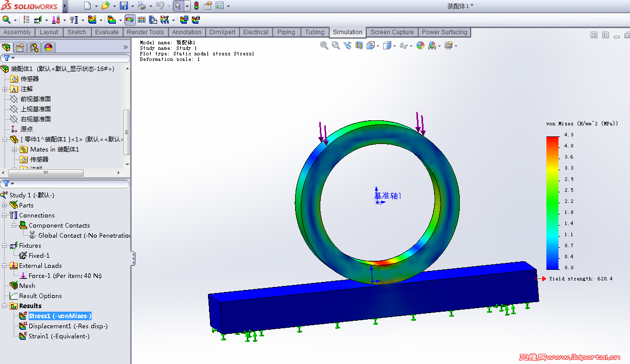Collapse the Connections node in study tree
This screenshot has width=630, height=364.
[5, 215]
